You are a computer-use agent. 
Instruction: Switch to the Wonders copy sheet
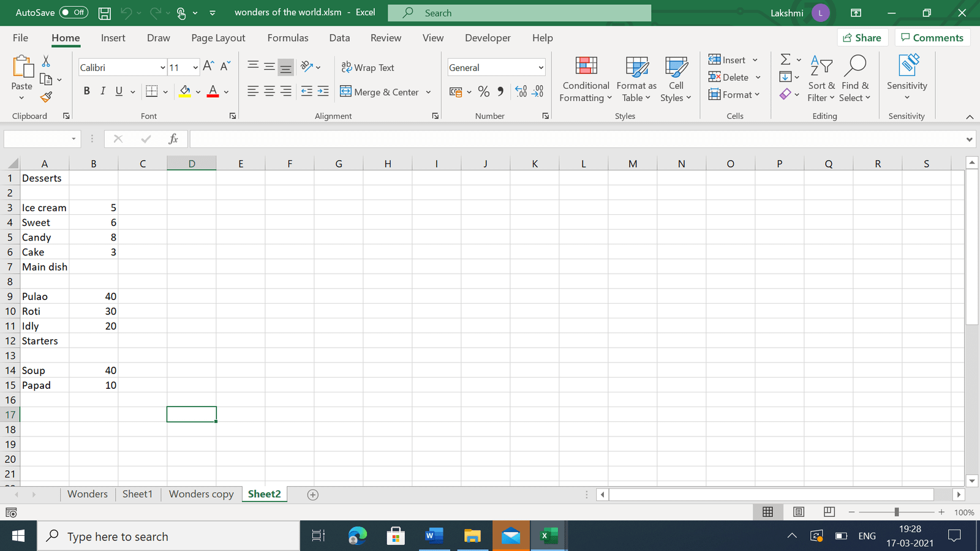tap(201, 494)
